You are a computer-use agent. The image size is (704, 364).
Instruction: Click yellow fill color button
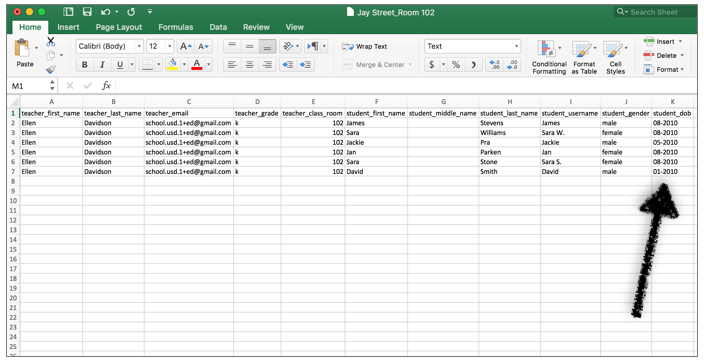[x=172, y=65]
